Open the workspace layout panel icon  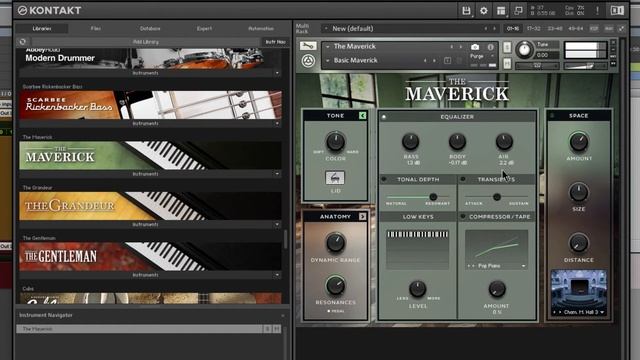pyautogui.click(x=501, y=11)
